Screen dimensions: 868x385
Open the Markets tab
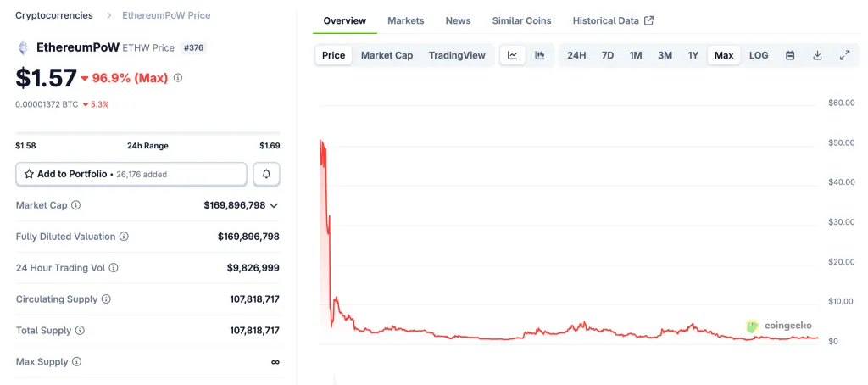point(406,20)
